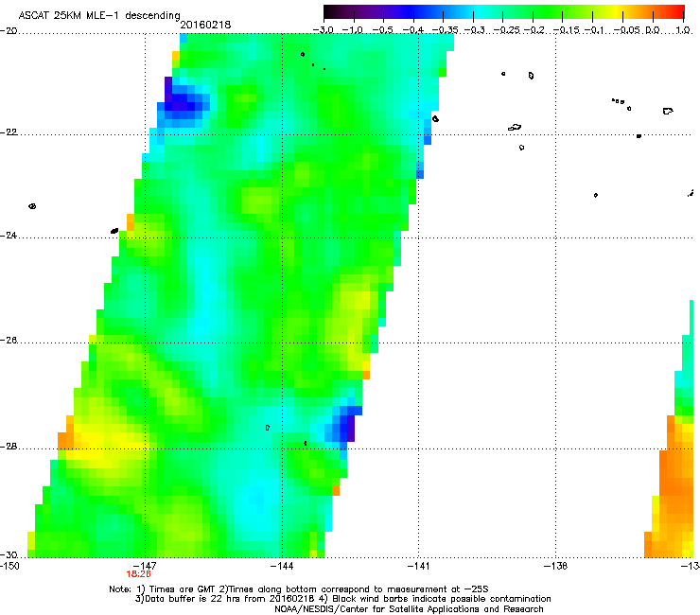
Task: Click the color bar label '-1.0'
Action: pos(353,30)
